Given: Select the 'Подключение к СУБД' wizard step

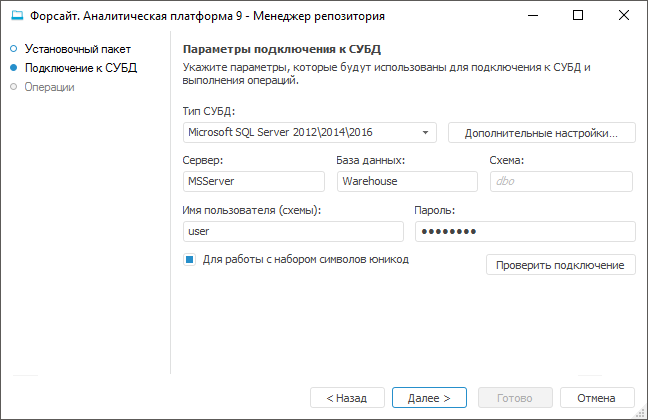Looking at the screenshot, I should 81,68.
